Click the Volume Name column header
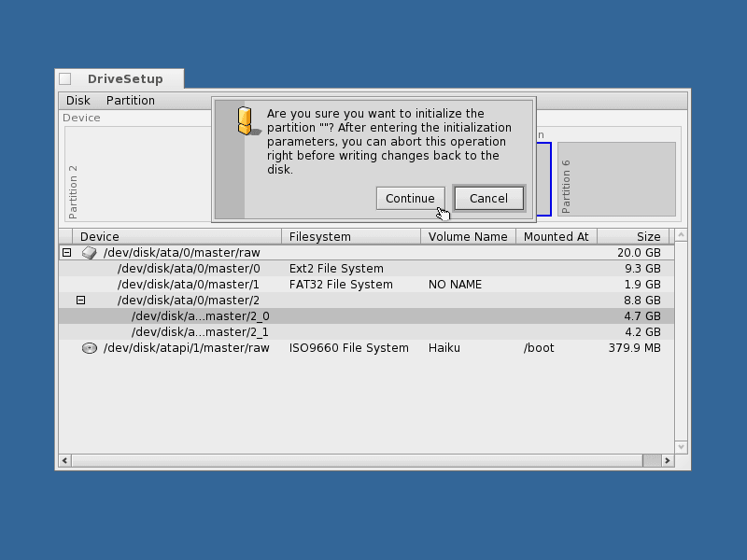Image resolution: width=747 pixels, height=560 pixels. coord(469,237)
